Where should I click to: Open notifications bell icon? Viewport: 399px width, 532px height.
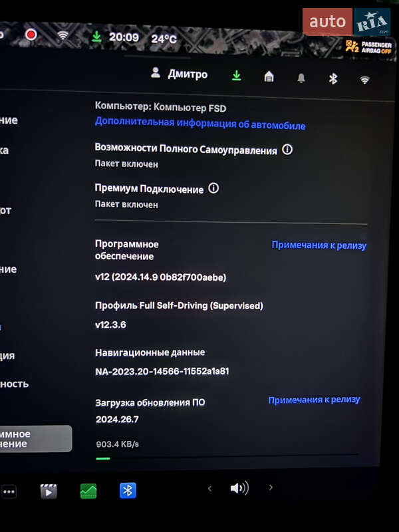(301, 78)
